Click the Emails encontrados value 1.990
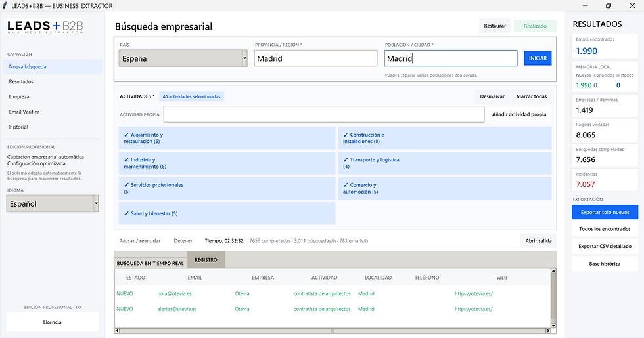Screen dimensions: 644x338 click(x=586, y=51)
